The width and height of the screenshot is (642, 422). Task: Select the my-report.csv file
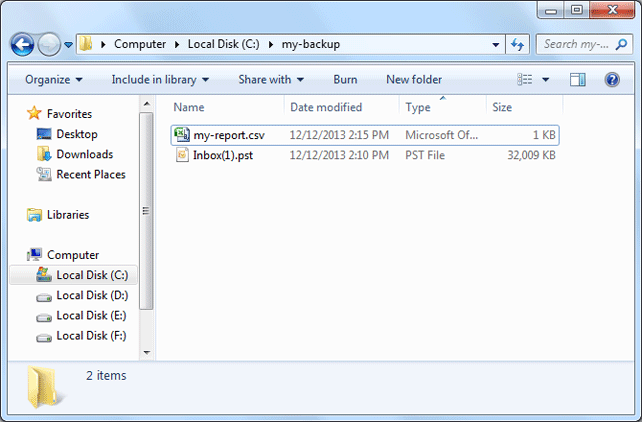(365, 135)
